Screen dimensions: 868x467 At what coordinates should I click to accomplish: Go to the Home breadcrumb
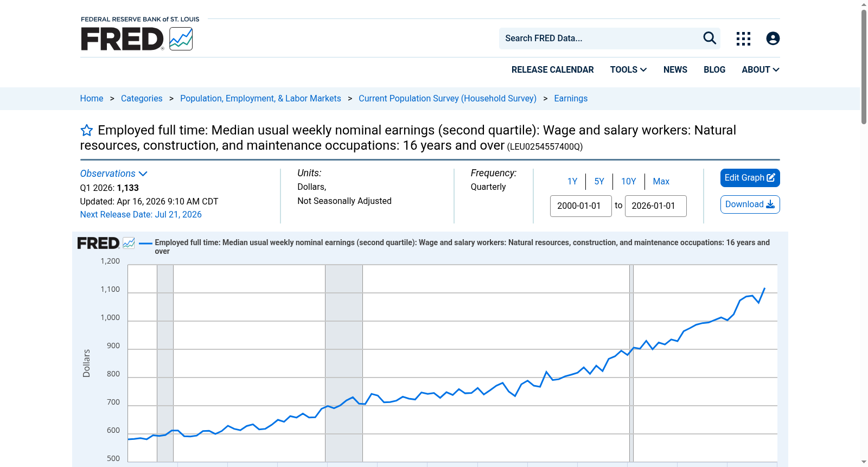pyautogui.click(x=92, y=98)
